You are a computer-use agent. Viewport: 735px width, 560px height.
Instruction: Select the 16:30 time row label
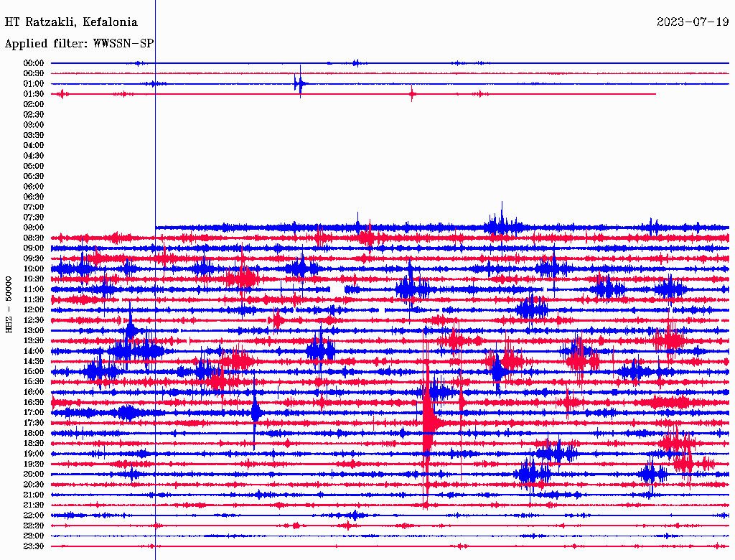pyautogui.click(x=34, y=403)
